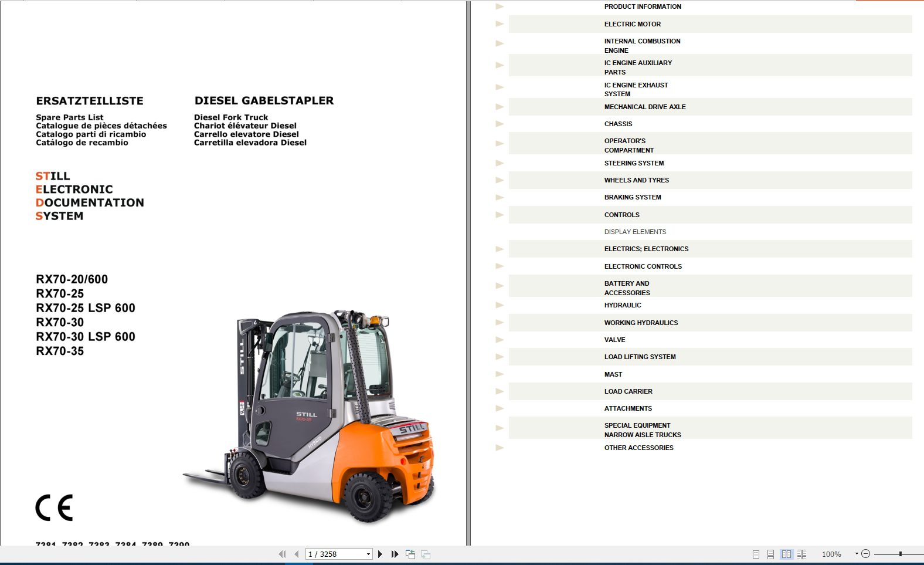The width and height of the screenshot is (924, 565).
Task: Expand arrow beside ELECTRICS; ELECTRONICS
Action: [500, 249]
